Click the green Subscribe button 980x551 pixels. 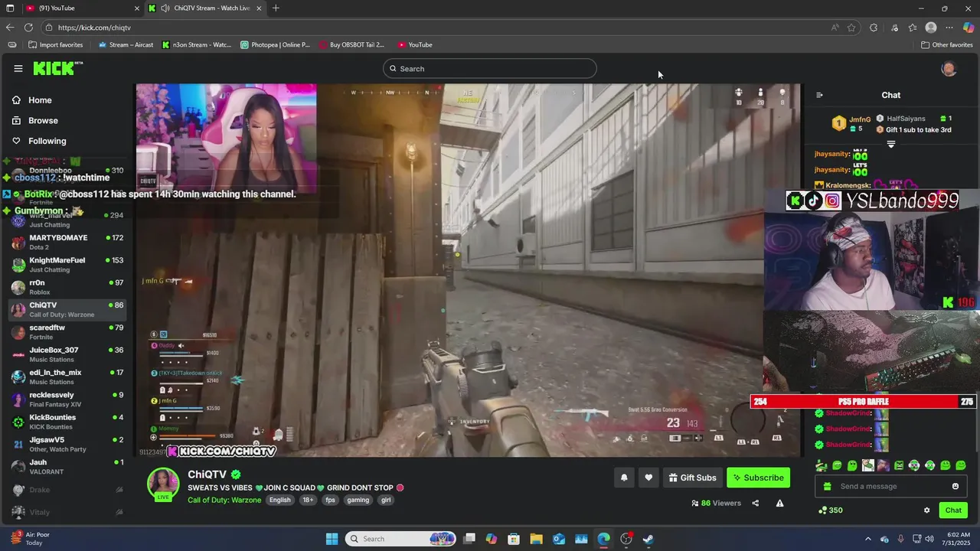(x=758, y=478)
